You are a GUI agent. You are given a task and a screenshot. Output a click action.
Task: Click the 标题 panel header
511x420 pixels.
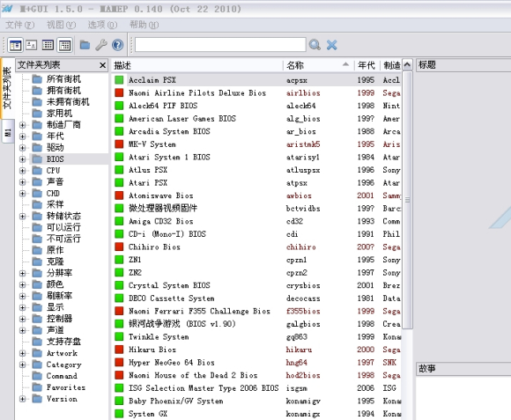coord(463,65)
